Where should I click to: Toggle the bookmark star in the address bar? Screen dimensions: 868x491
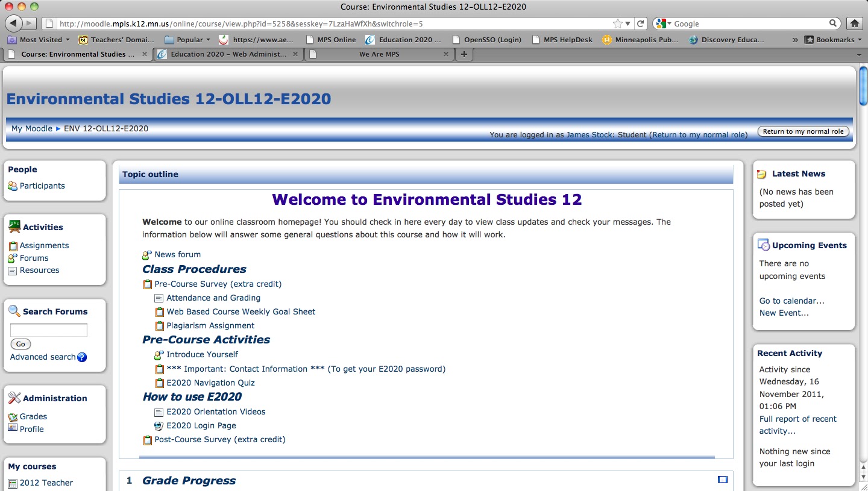click(619, 23)
